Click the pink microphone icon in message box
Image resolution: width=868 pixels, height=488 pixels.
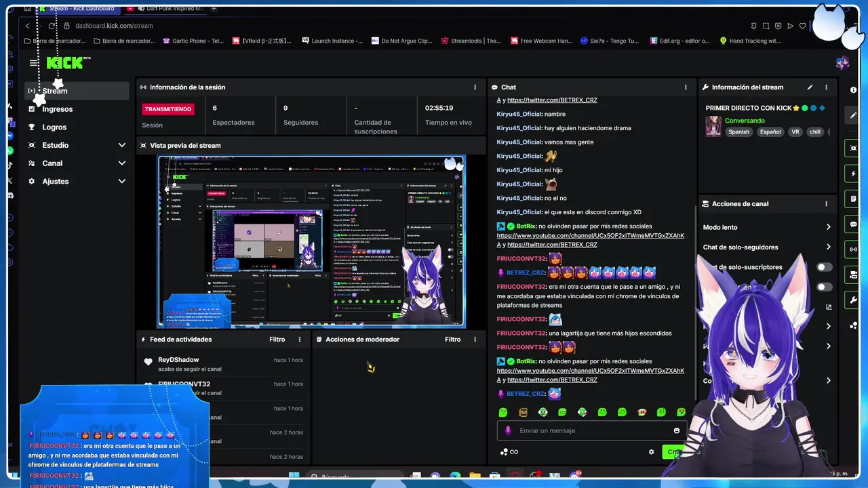507,431
